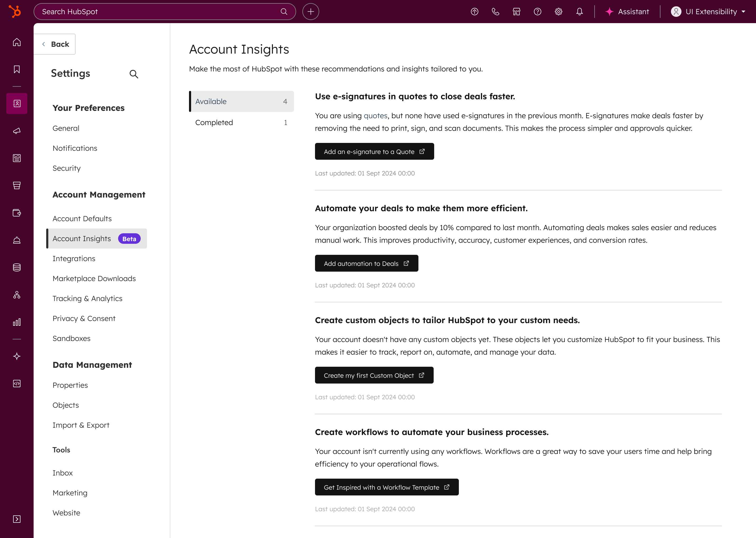Image resolution: width=756 pixels, height=538 pixels.
Task: Open the settings gear icon in top bar
Action: tap(558, 12)
